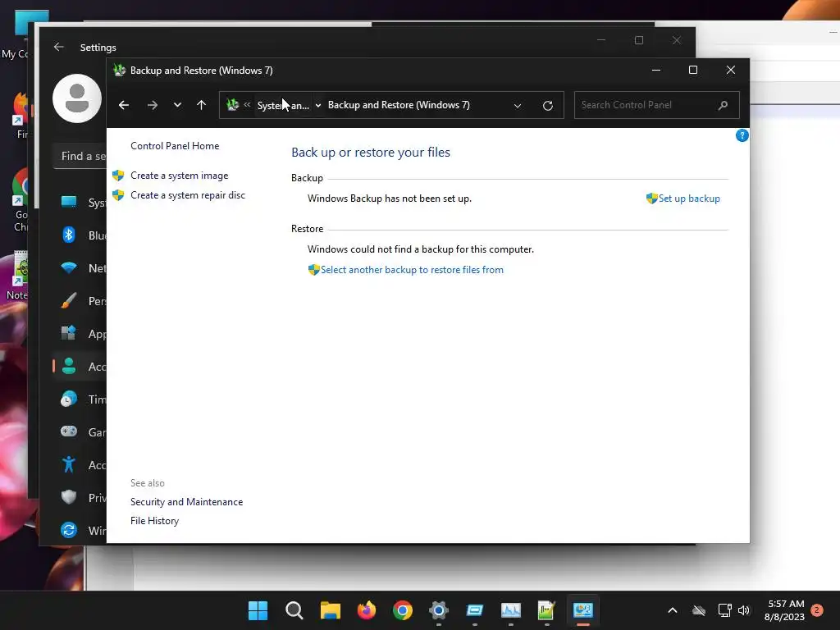Open the Windows Start button
Viewport: 840px width, 630px height.
pyautogui.click(x=258, y=610)
